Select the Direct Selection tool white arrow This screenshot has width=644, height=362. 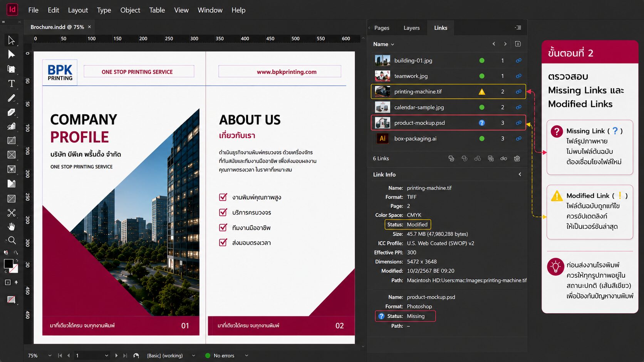click(x=11, y=54)
